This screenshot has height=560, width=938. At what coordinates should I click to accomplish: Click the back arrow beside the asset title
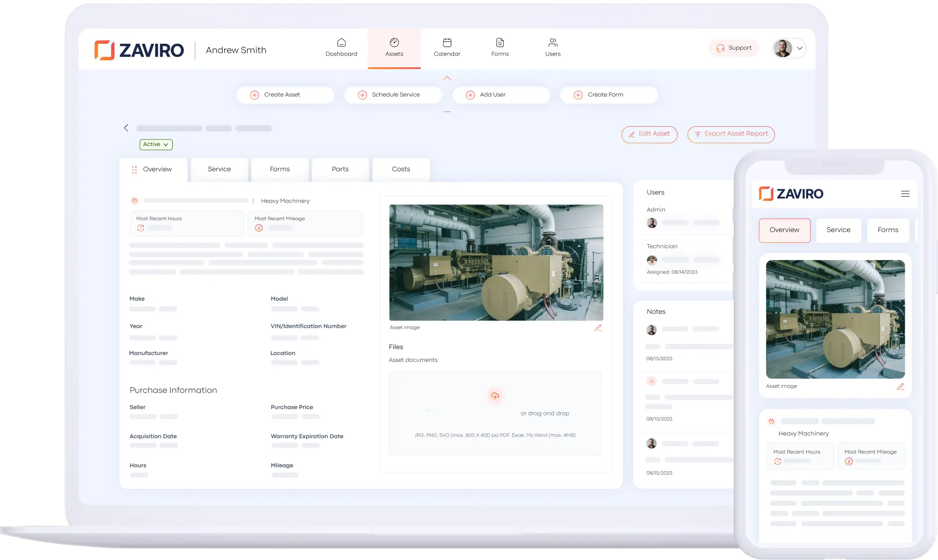pyautogui.click(x=126, y=128)
